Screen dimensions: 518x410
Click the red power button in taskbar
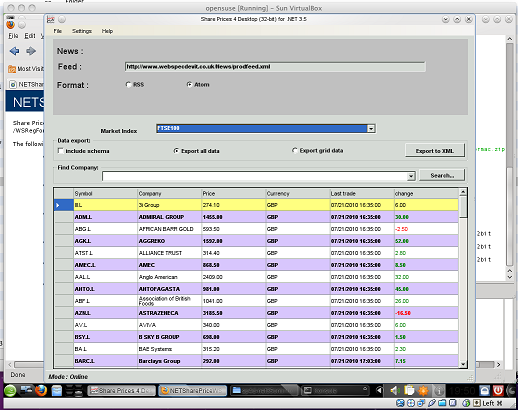[498, 390]
